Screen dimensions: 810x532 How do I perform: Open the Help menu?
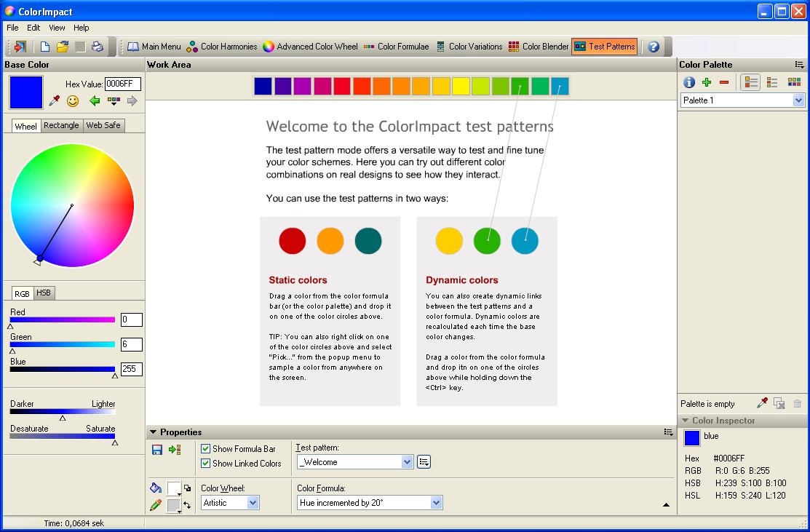click(x=81, y=28)
